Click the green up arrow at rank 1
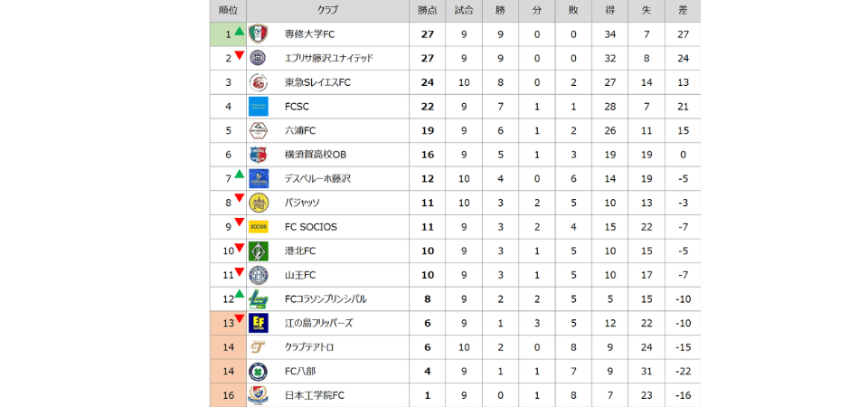868x407 pixels. click(240, 32)
